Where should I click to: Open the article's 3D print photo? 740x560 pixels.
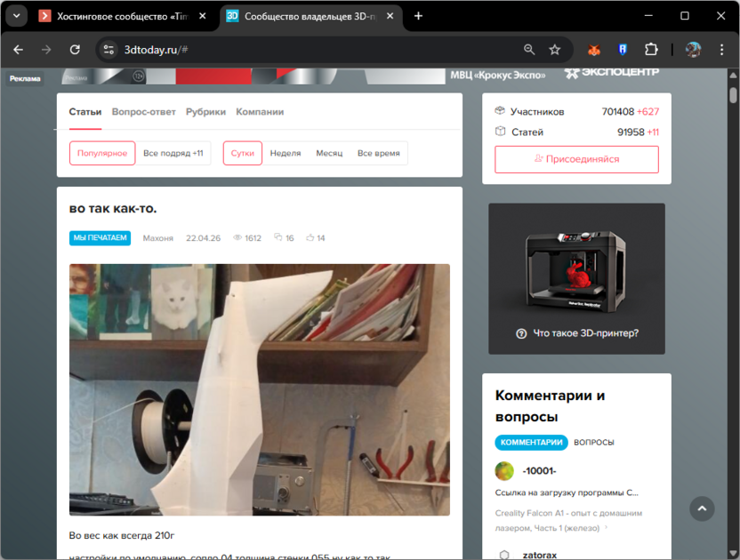point(260,389)
